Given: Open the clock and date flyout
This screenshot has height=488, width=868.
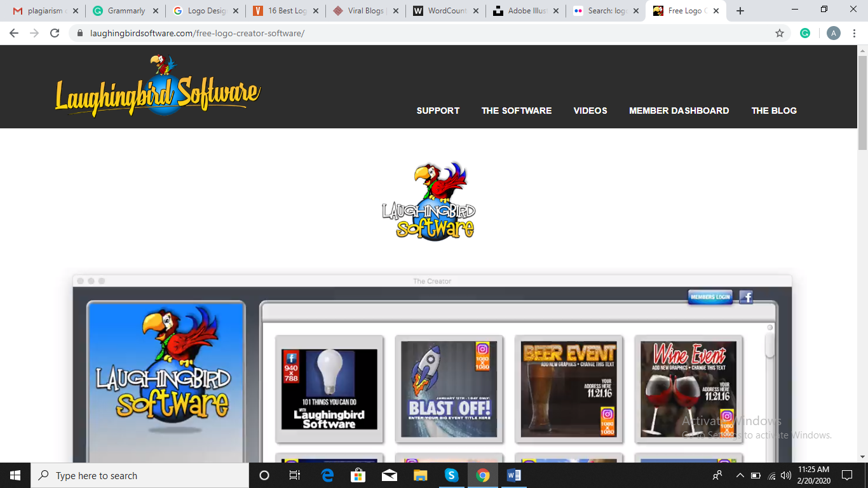Looking at the screenshot, I should coord(813,475).
